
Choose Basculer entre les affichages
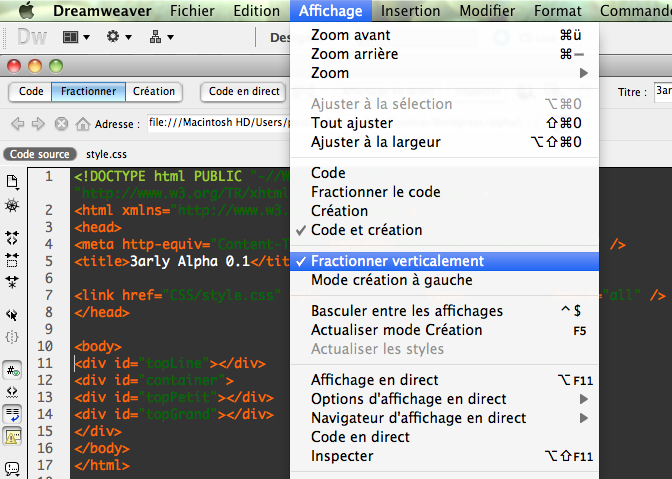coord(444,311)
